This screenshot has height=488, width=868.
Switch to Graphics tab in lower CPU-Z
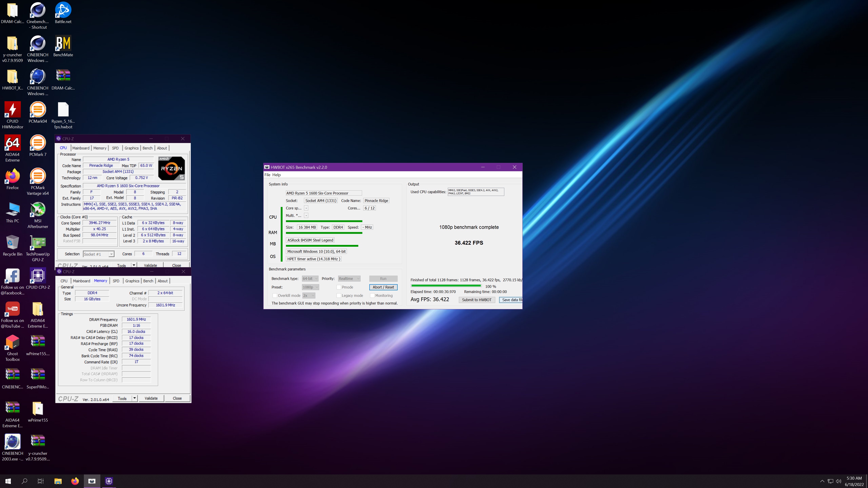click(132, 281)
